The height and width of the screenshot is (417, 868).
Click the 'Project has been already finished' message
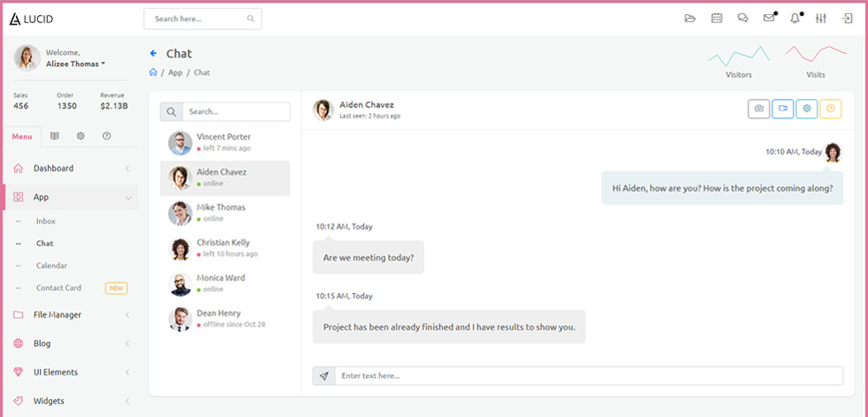point(449,327)
